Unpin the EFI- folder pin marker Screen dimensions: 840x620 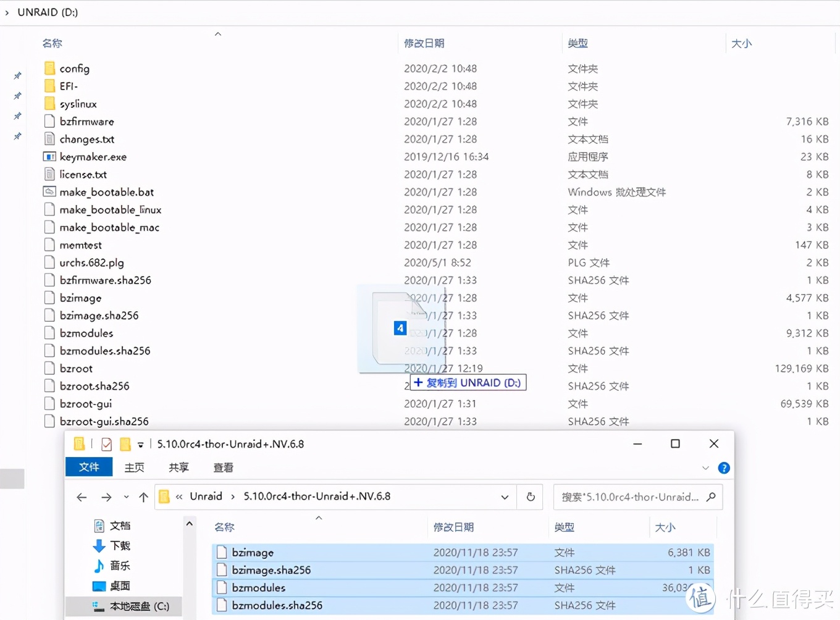coord(17,95)
